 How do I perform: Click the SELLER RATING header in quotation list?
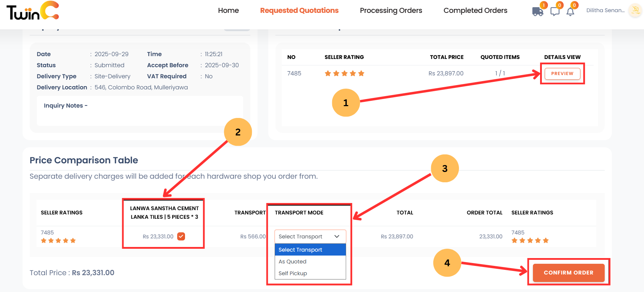pyautogui.click(x=344, y=57)
